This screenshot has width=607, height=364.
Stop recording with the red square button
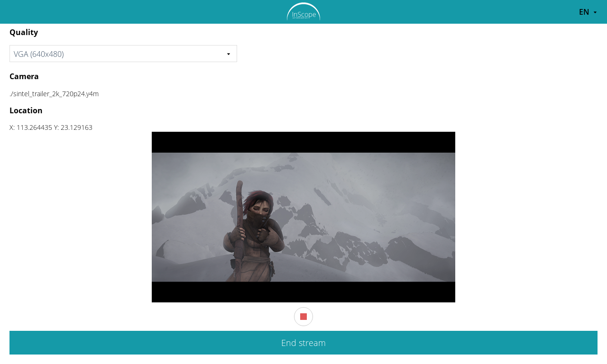(303, 317)
